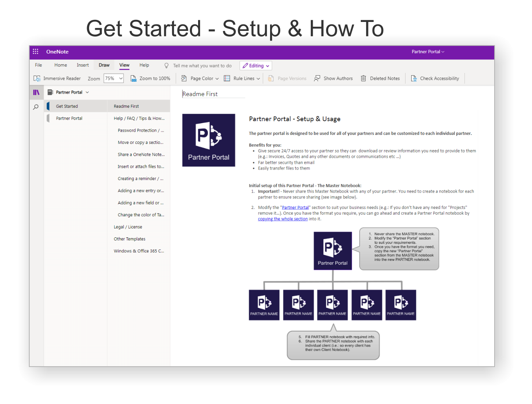
Task: Select the Get Started section color tab
Action: coord(48,106)
